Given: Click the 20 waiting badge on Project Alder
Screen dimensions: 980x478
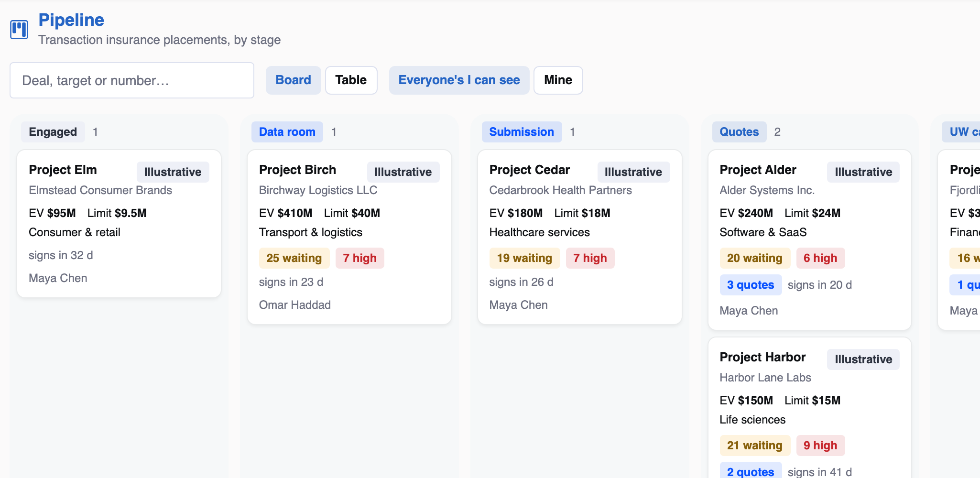Looking at the screenshot, I should point(755,258).
